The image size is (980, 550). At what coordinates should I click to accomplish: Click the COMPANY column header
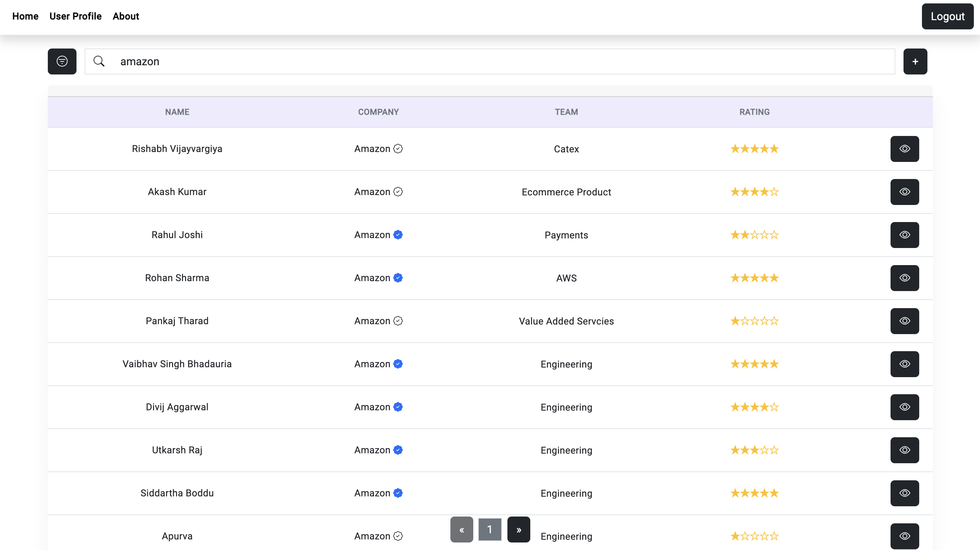[378, 112]
